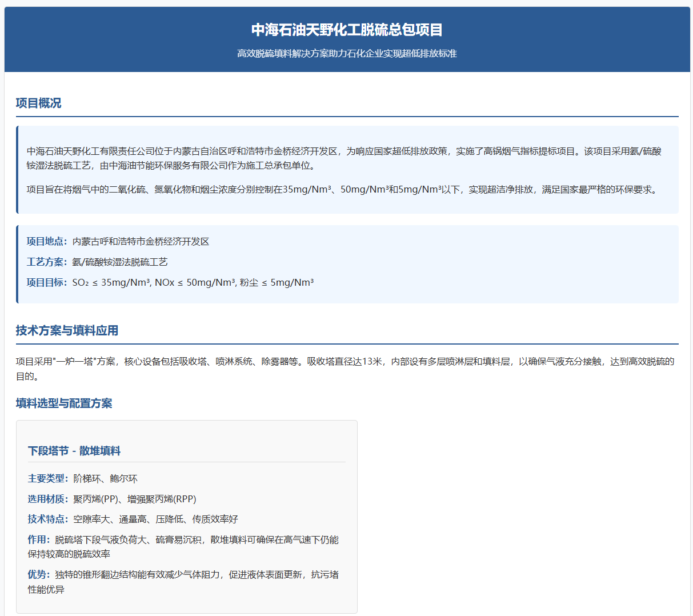Click the 技术方案与填料应用 heading

pos(67,330)
